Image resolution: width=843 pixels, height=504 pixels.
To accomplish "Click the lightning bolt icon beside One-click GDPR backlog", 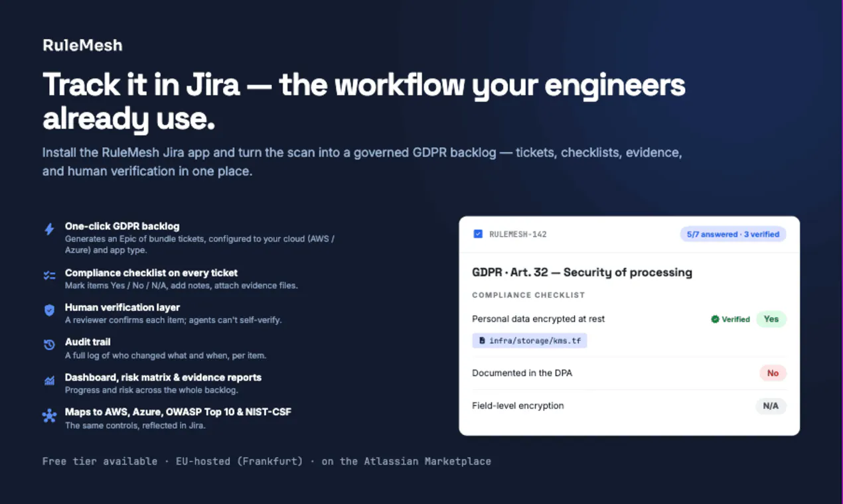I will coord(49,229).
